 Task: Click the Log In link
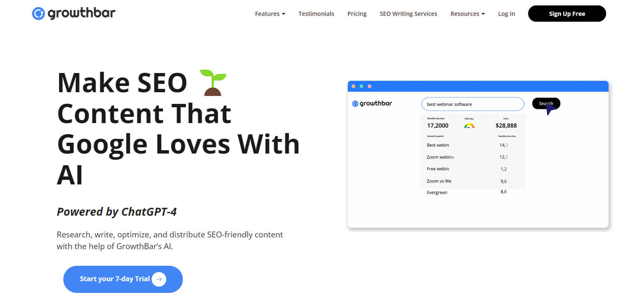(x=507, y=14)
